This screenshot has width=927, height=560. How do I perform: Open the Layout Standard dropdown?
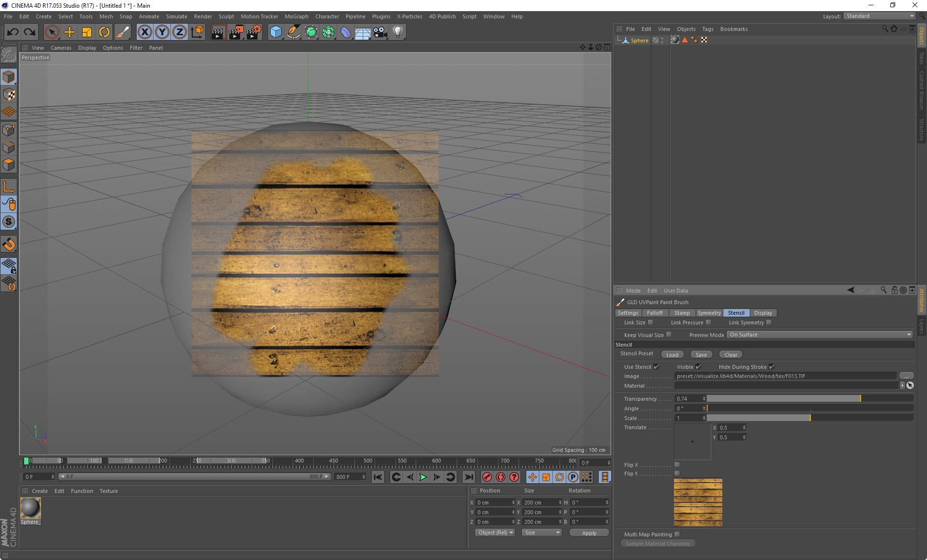coord(880,16)
